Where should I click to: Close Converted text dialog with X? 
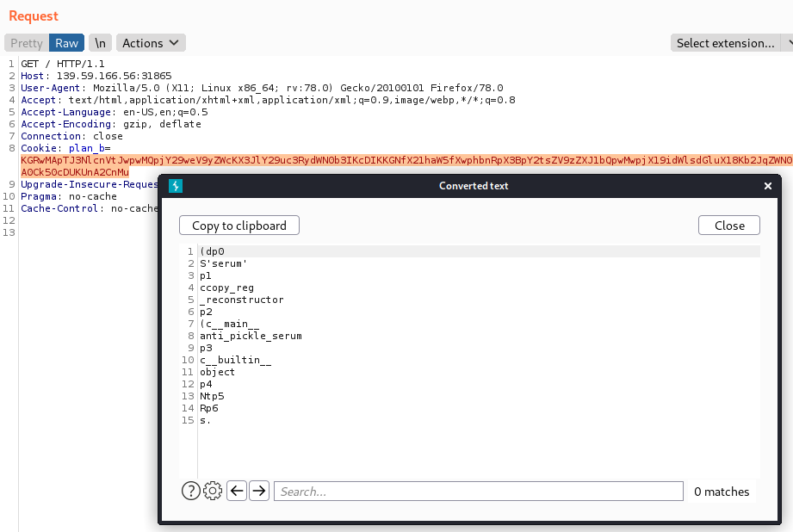768,186
